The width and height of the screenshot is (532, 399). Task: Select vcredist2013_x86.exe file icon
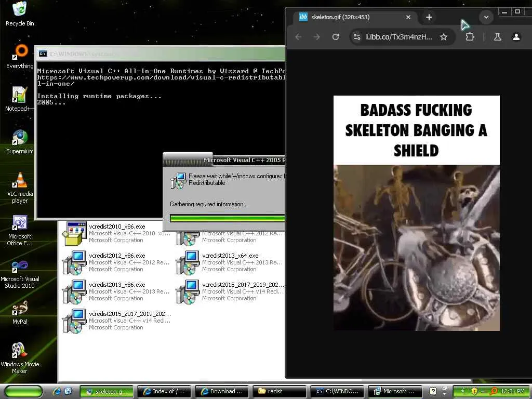(x=75, y=291)
